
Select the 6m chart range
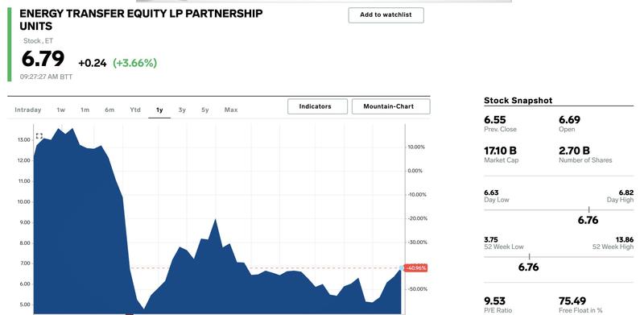tap(109, 110)
